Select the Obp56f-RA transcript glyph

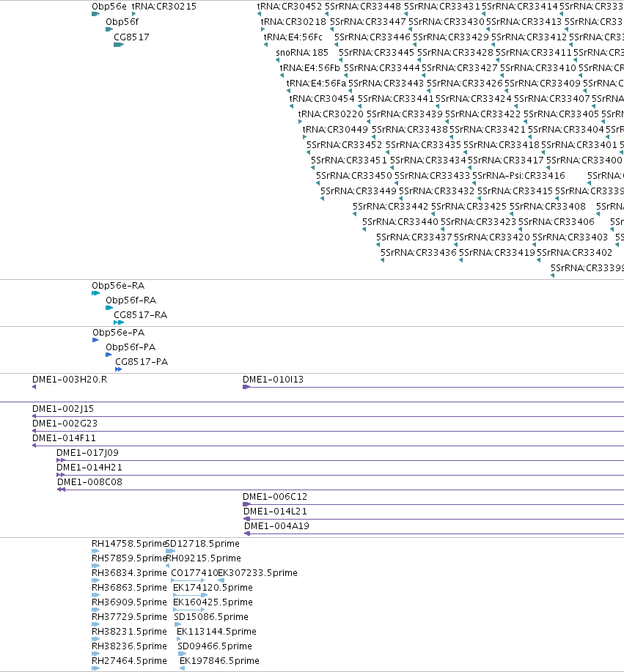(x=109, y=308)
